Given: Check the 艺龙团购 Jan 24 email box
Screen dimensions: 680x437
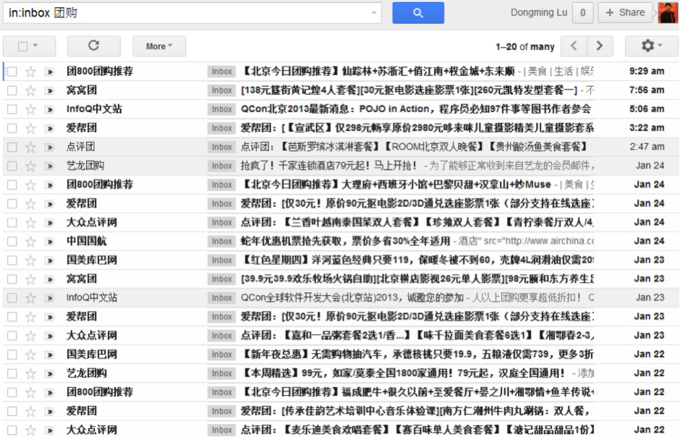Looking at the screenshot, I should pyautogui.click(x=12, y=165).
